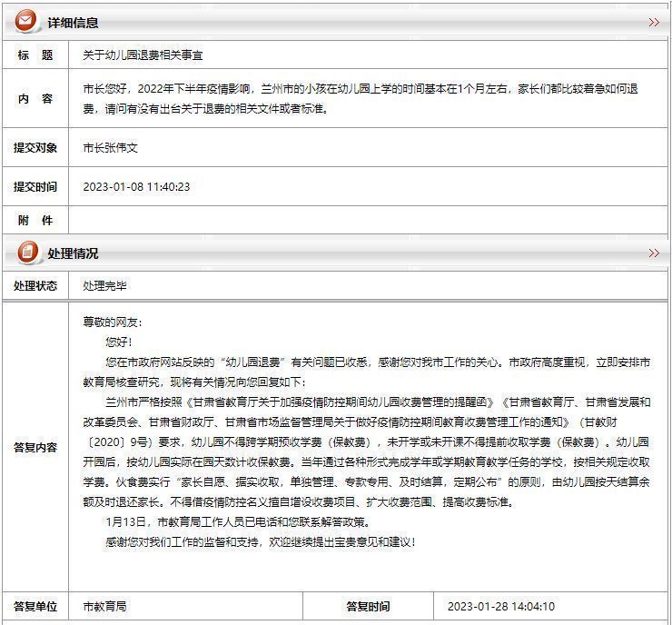Click the 附件 row label
Screen dimensions: 672x625
(35, 221)
